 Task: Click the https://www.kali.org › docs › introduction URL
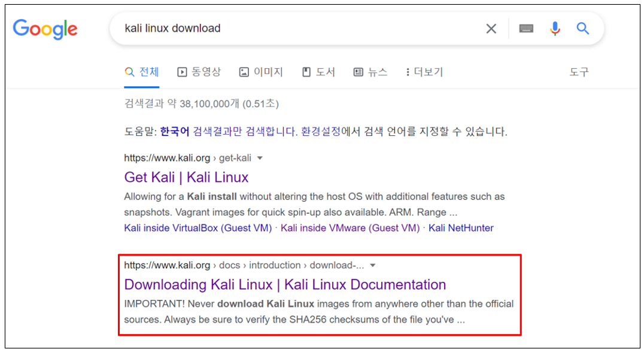(244, 265)
